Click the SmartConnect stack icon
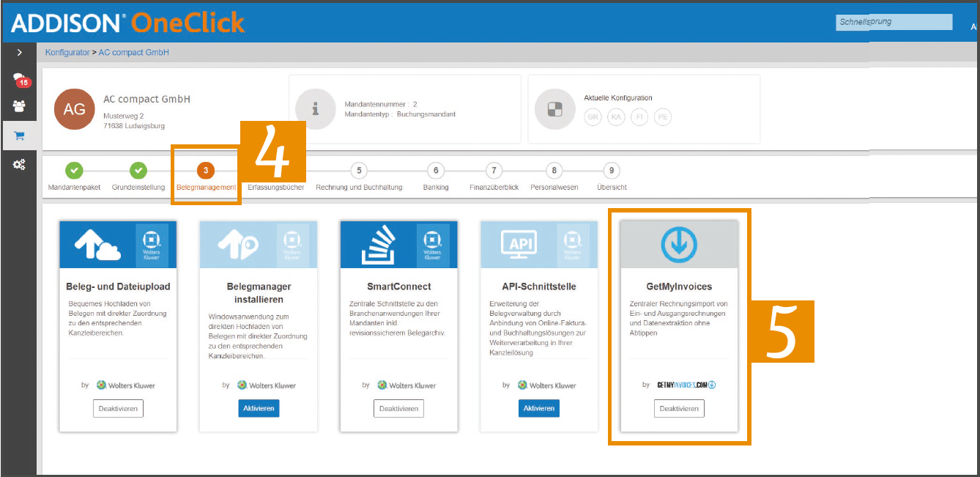Viewport: 980px width, 477px height. [378, 245]
